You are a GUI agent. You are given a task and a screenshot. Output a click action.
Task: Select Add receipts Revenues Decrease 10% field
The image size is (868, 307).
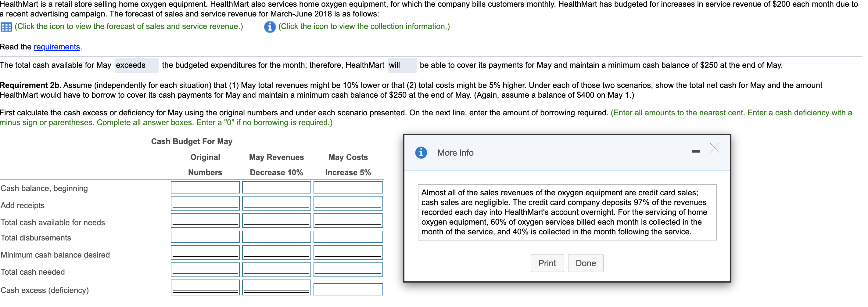(x=277, y=203)
